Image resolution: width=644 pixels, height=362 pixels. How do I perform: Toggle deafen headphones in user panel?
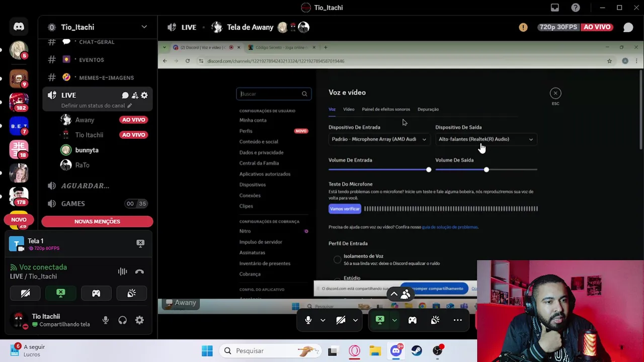122,320
